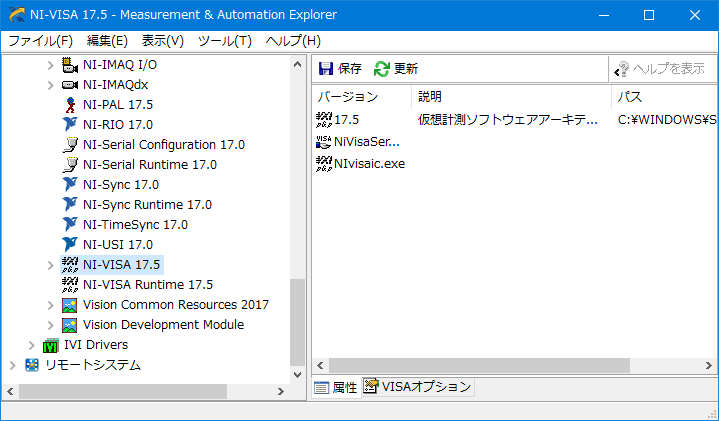Click right pane scrollbar left arrow
This screenshot has height=421, width=719.
[320, 366]
